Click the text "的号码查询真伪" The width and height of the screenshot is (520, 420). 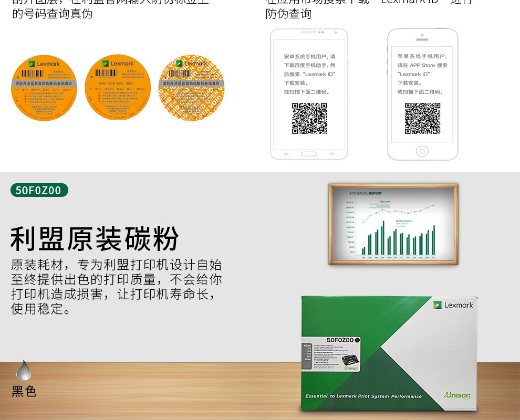(53, 14)
